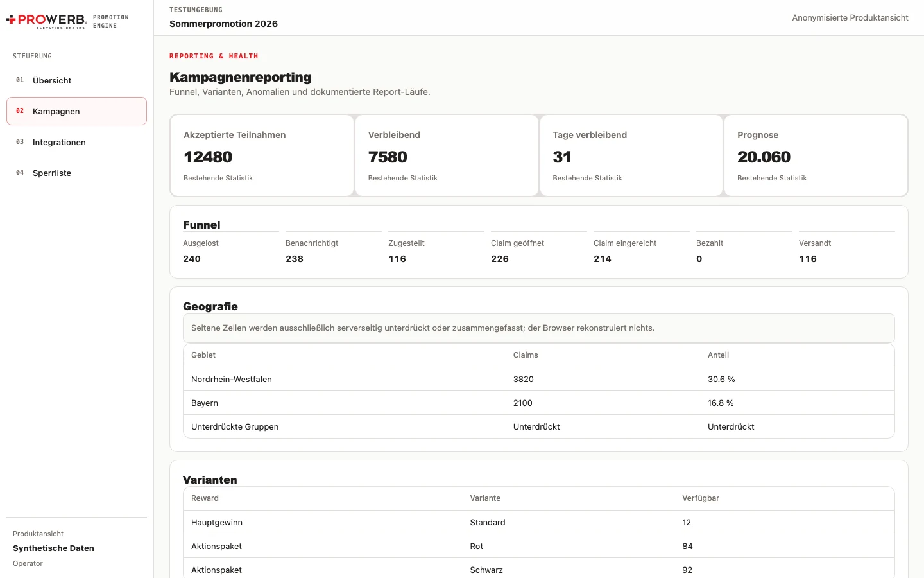This screenshot has height=578, width=924.
Task: Open the Akzeptierte Teilnahmen stat card
Action: [x=262, y=155]
